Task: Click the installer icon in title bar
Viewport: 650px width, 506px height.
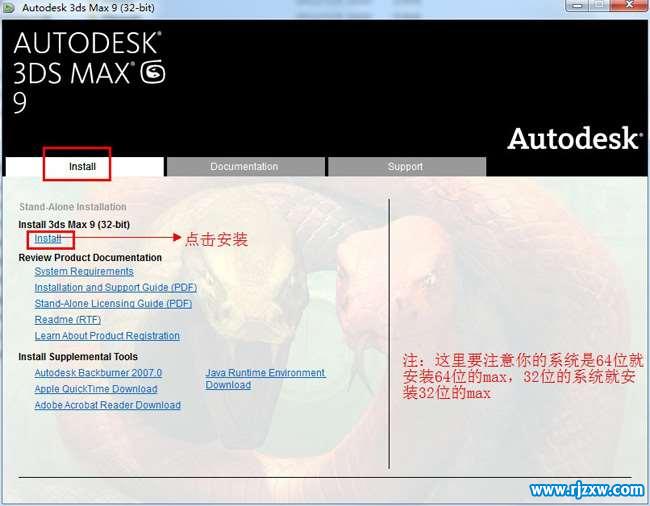Action: click(x=8, y=7)
